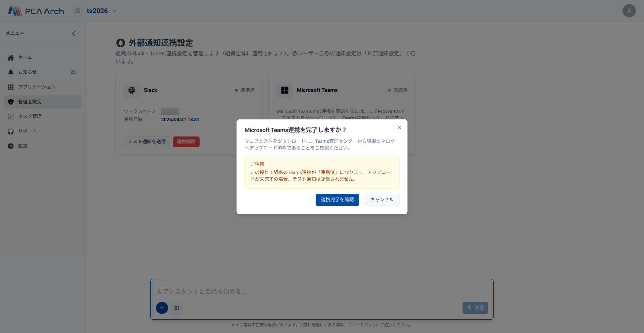This screenshot has height=333, width=644.
Task: Click the home icon in the sidebar
Action: coord(11,58)
